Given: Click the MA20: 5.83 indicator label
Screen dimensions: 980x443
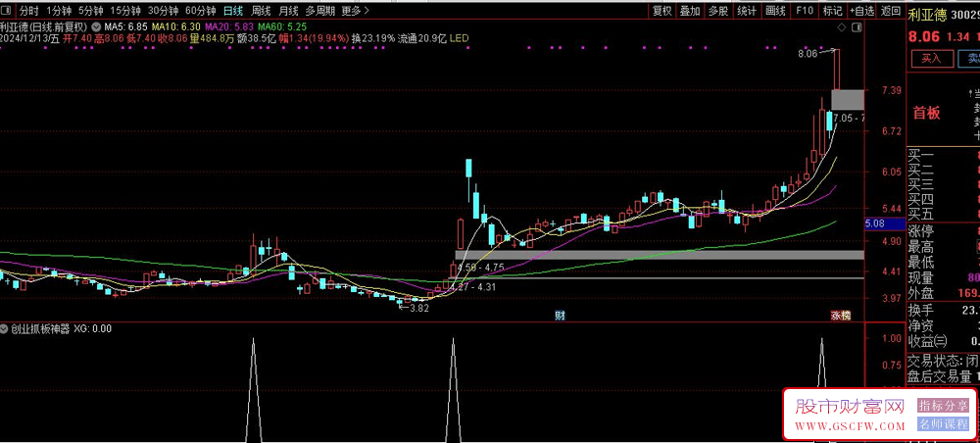Looking at the screenshot, I should click(x=229, y=26).
